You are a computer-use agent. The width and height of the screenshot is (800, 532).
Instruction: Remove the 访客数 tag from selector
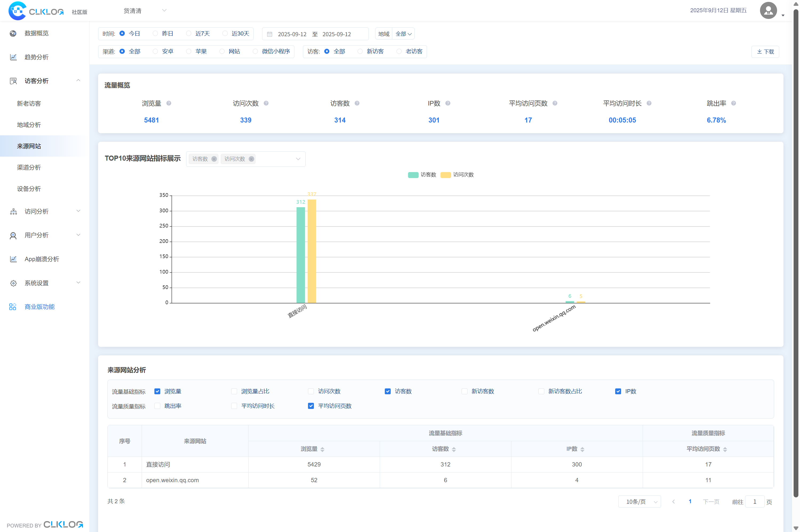(x=214, y=159)
